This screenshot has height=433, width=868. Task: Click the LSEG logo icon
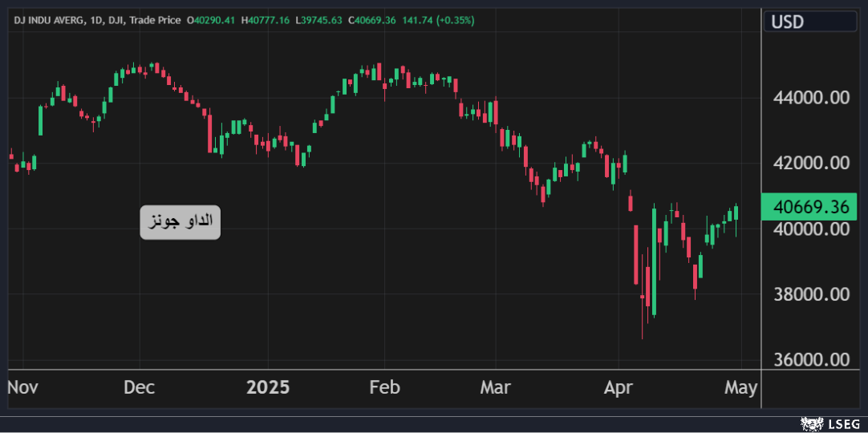pyautogui.click(x=810, y=423)
